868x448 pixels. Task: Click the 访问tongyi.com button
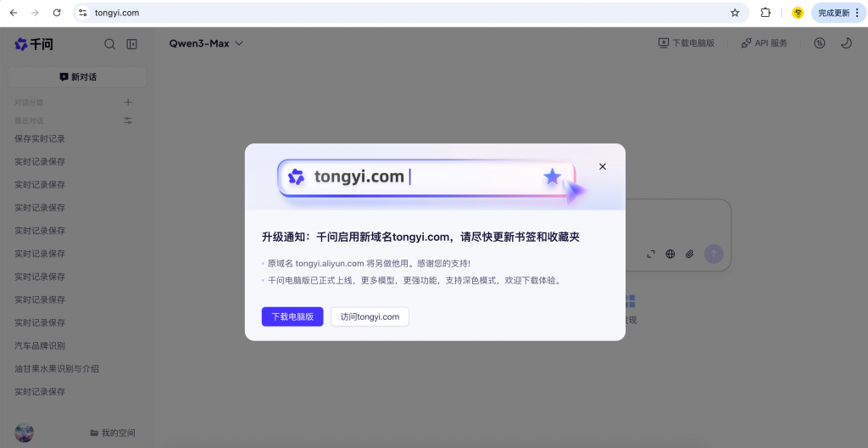370,316
